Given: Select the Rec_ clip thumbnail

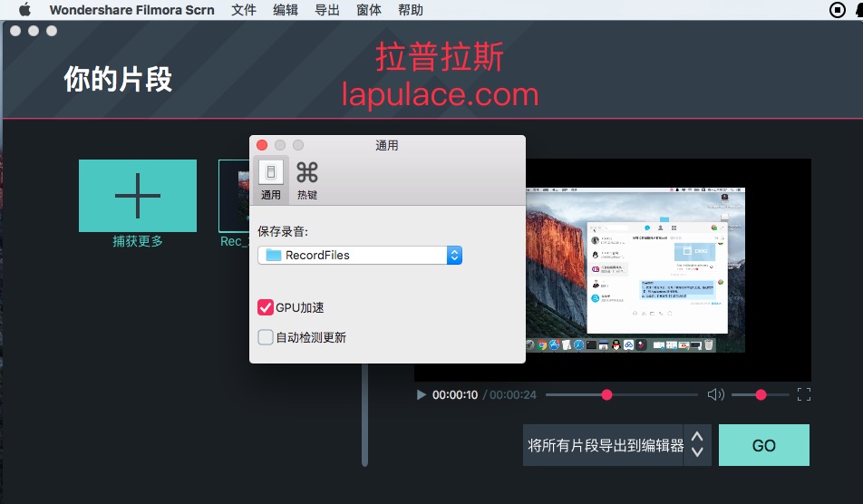Looking at the screenshot, I should click(x=234, y=195).
